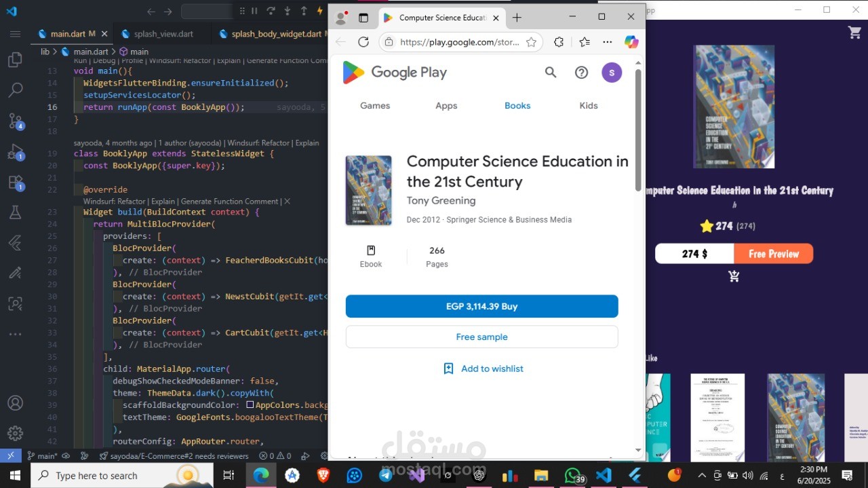Open the Accounts icon in VS Code
This screenshot has width=868, height=488.
tap(15, 402)
